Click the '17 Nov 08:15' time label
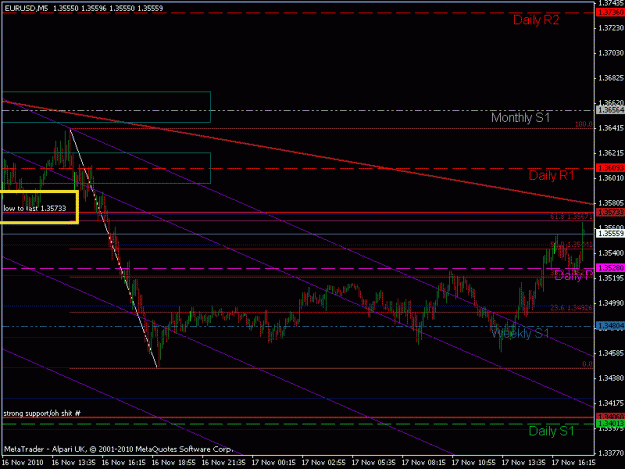 click(424, 463)
